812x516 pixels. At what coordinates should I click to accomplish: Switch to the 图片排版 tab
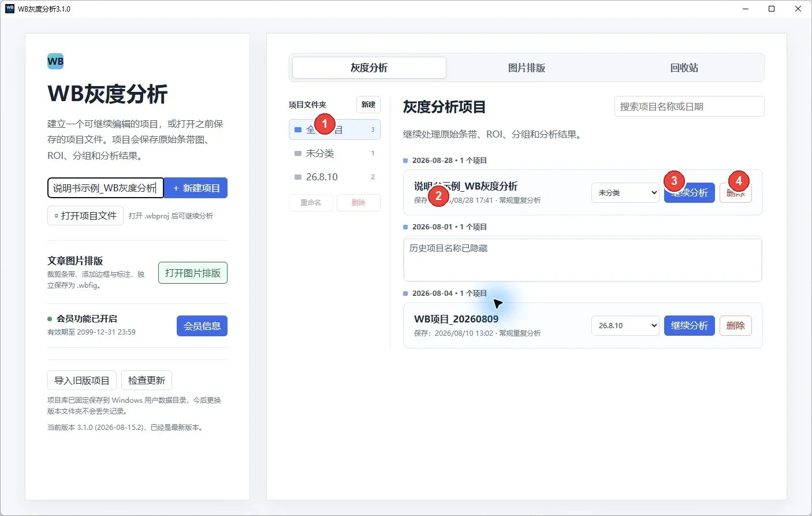coord(527,68)
